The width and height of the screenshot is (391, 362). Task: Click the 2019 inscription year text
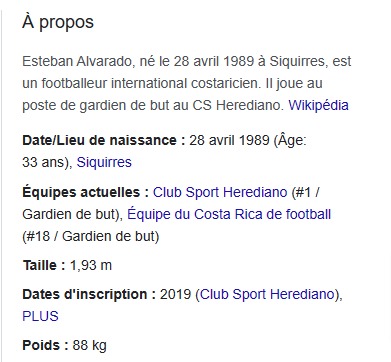tap(175, 294)
